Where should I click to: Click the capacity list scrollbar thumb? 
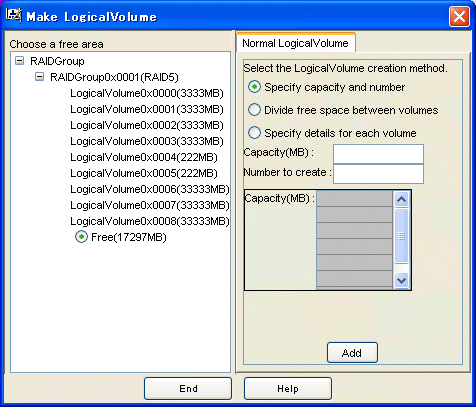[401, 236]
